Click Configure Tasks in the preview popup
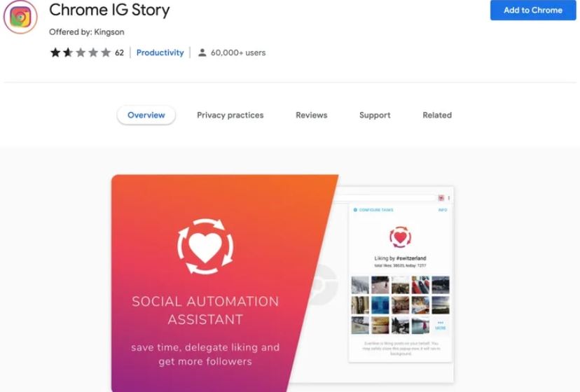Viewport: 580px width, 392px height. tap(373, 210)
